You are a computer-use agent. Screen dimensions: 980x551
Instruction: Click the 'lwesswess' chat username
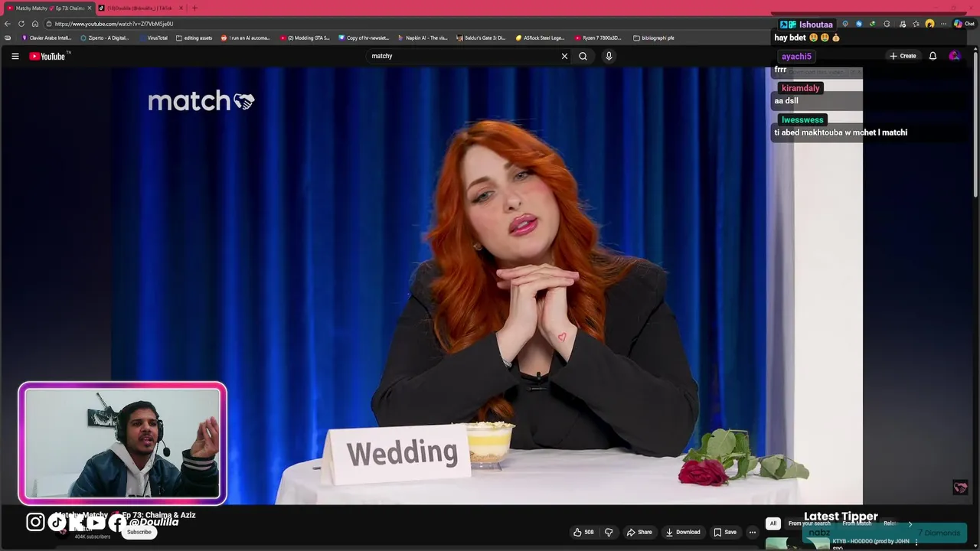coord(802,120)
